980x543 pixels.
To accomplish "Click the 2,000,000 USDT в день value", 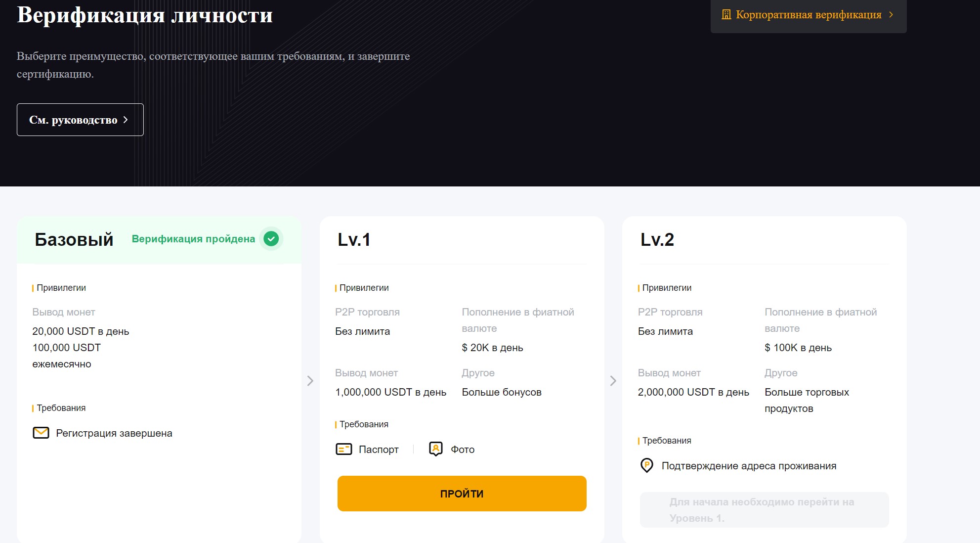I will [693, 392].
